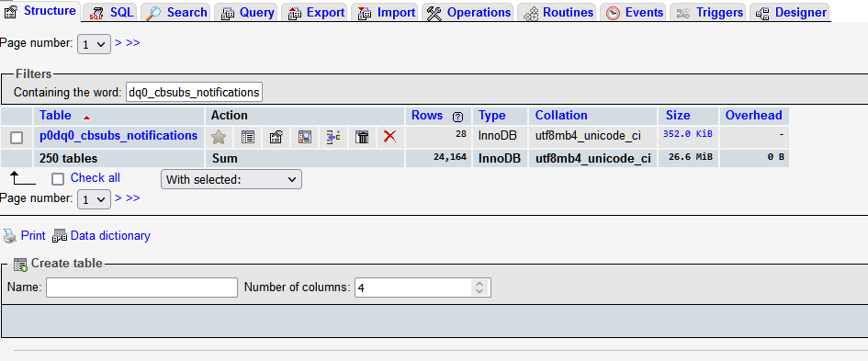
Task: Go to next page using bottom > link
Action: click(118, 197)
